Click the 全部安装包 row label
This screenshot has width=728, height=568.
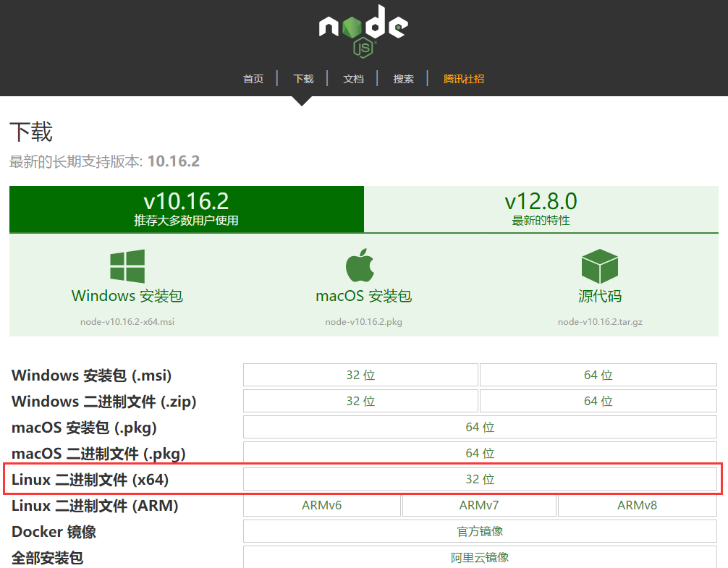[x=47, y=557]
